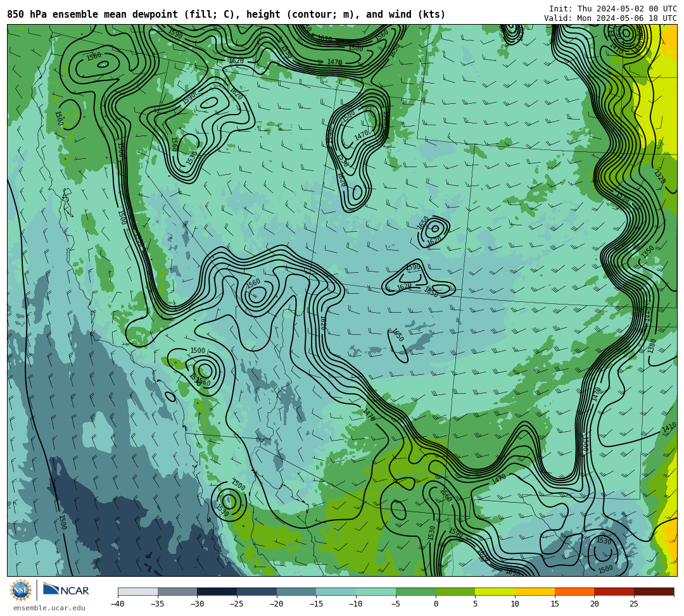684x616 pixels.
Task: Open the ensemble.ucar.edu link text
Action: point(49,608)
